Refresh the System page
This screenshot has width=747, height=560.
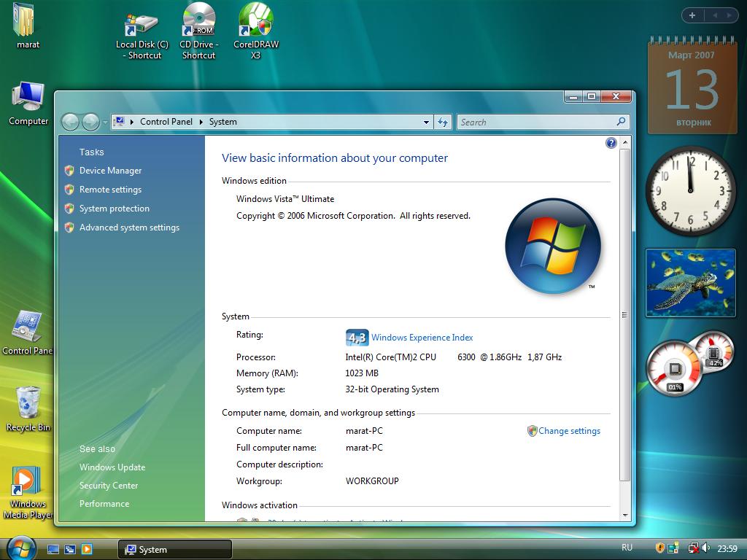(x=443, y=122)
